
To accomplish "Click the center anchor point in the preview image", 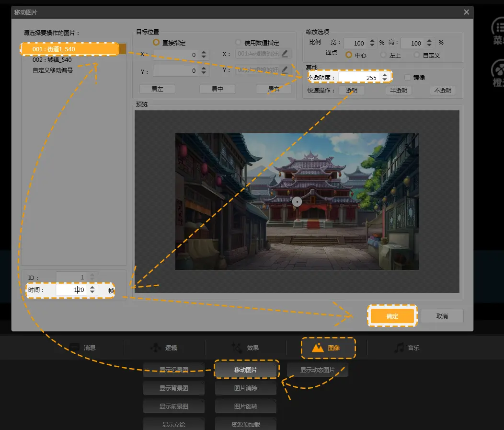I will point(297,202).
